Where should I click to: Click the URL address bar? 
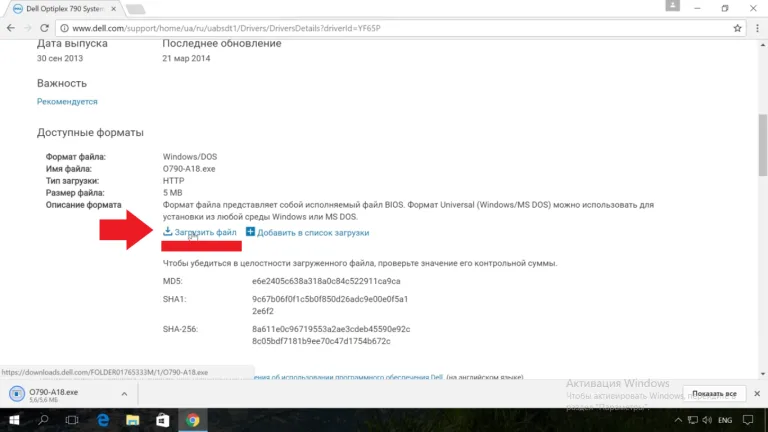[x=399, y=28]
